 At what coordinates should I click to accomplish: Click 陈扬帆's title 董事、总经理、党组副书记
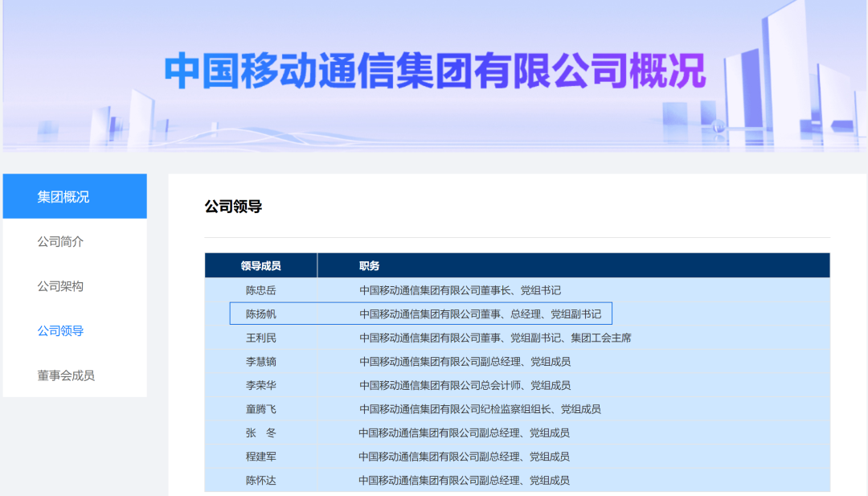480,314
